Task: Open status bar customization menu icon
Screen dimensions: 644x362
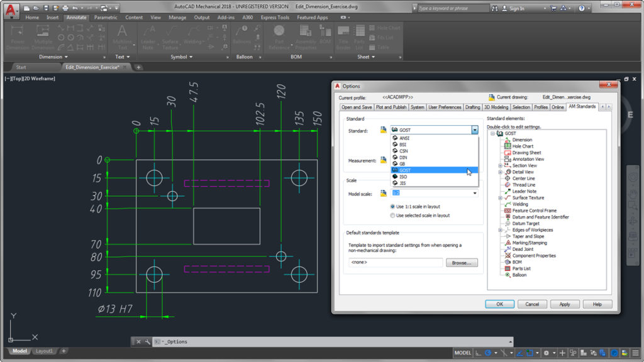Action: click(636, 353)
